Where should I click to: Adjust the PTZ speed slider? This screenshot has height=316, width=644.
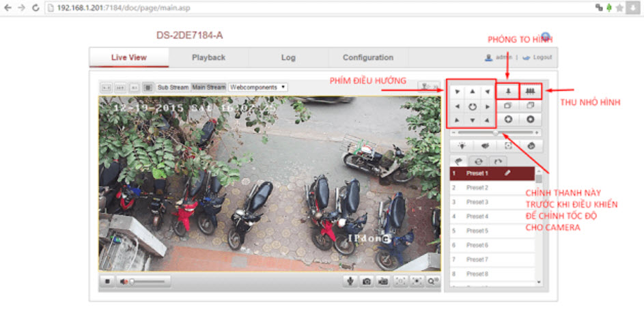pyautogui.click(x=496, y=132)
